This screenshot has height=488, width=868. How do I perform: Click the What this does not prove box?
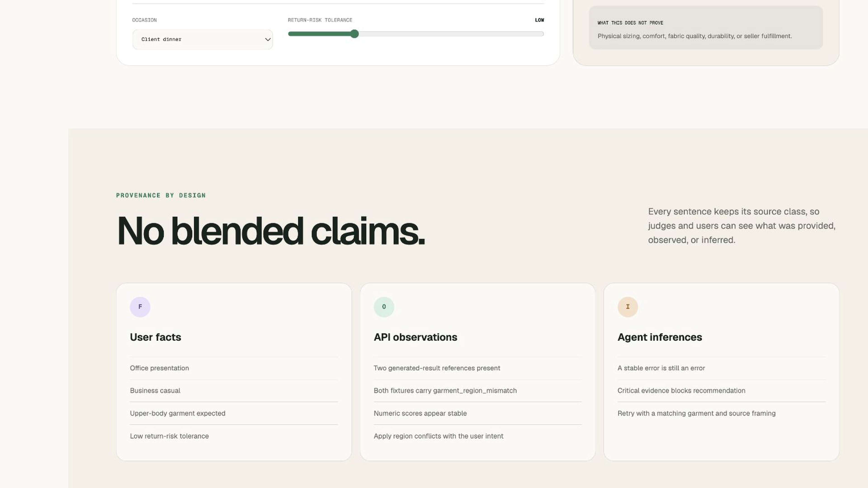click(x=705, y=28)
